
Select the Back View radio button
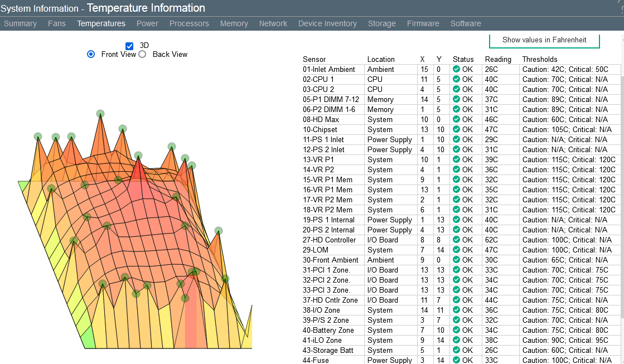(142, 54)
